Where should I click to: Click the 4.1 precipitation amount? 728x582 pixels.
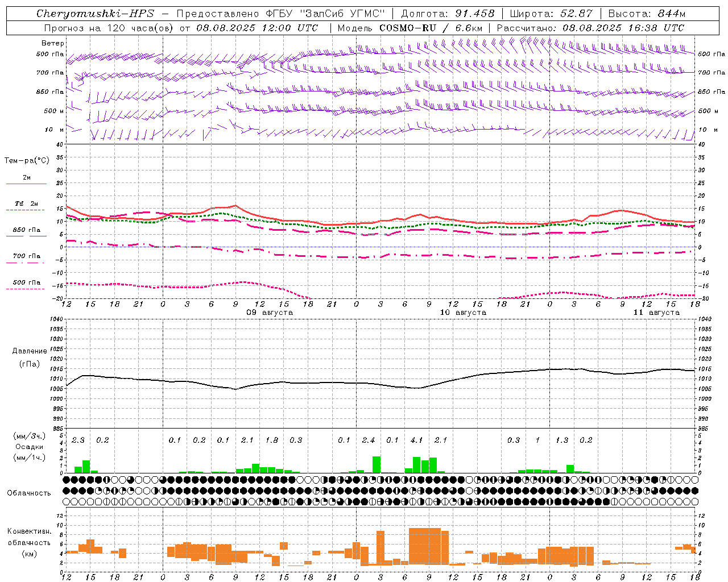[x=417, y=440]
